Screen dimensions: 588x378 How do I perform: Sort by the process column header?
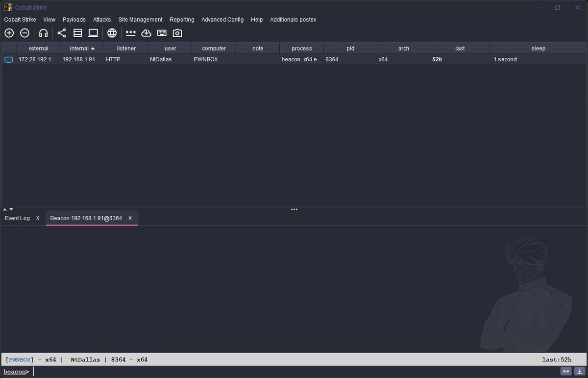click(302, 48)
